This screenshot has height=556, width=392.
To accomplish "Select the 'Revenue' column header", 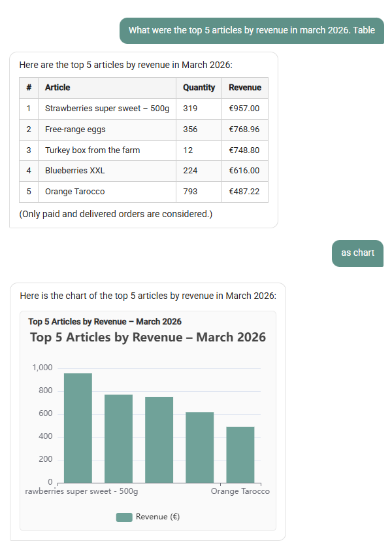I will click(245, 88).
